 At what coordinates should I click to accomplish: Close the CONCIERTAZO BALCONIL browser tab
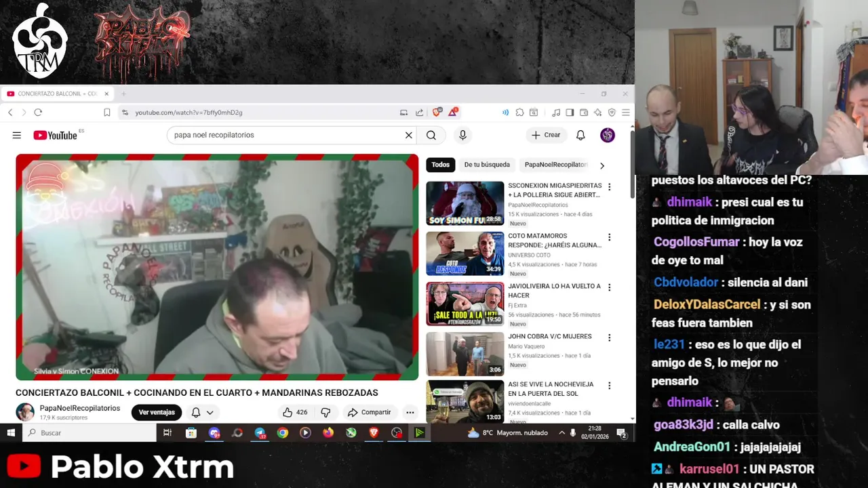[x=106, y=94]
